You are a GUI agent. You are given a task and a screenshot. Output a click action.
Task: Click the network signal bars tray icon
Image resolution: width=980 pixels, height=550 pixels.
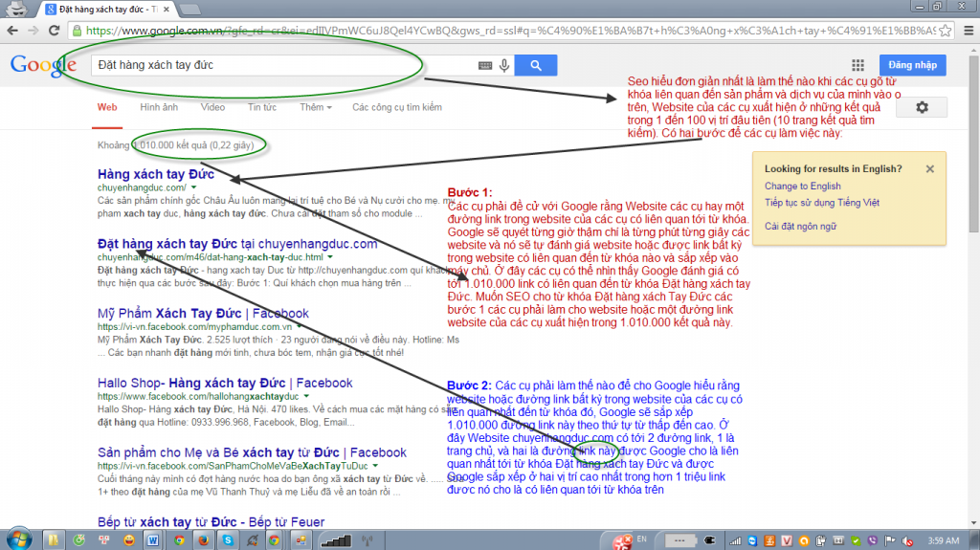point(735,540)
